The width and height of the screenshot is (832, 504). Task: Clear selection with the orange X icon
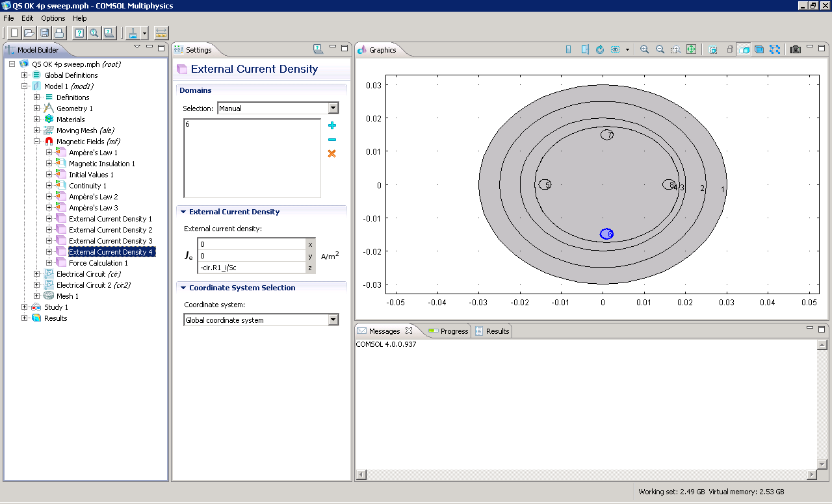[x=332, y=153]
